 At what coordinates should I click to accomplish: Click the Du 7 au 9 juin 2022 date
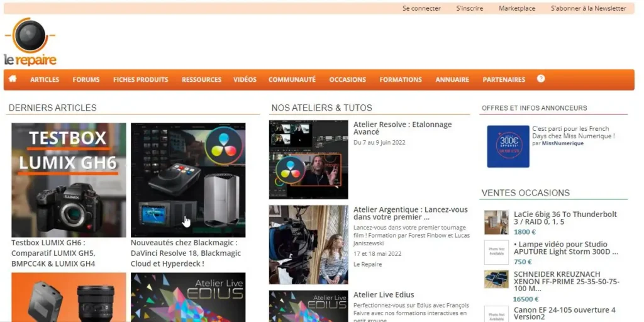pos(379,143)
